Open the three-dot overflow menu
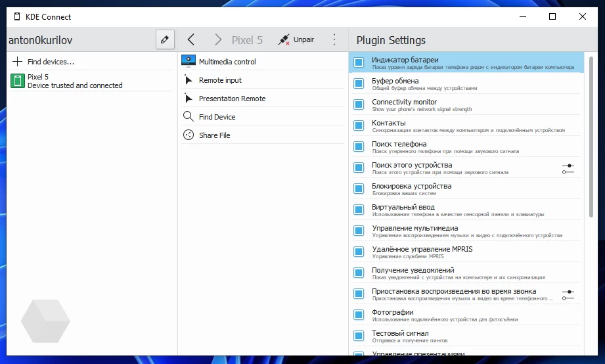605x364 pixels. click(334, 39)
